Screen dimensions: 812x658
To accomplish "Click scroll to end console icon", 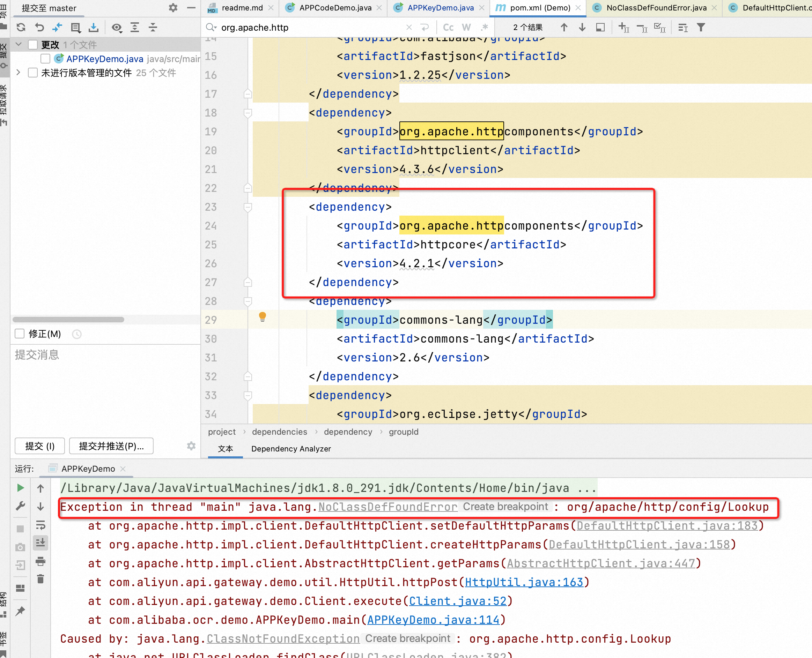I will tap(40, 543).
